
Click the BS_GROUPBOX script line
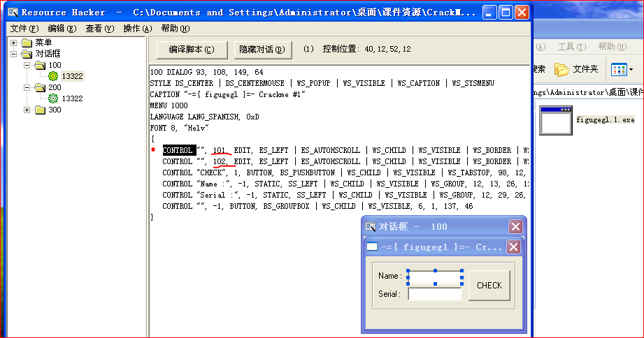point(317,206)
